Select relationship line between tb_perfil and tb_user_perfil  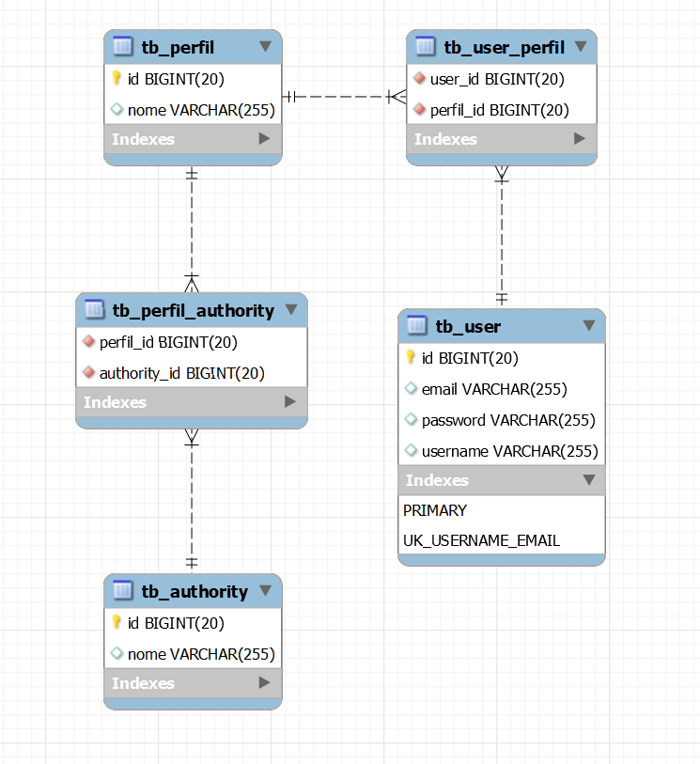coord(344,97)
